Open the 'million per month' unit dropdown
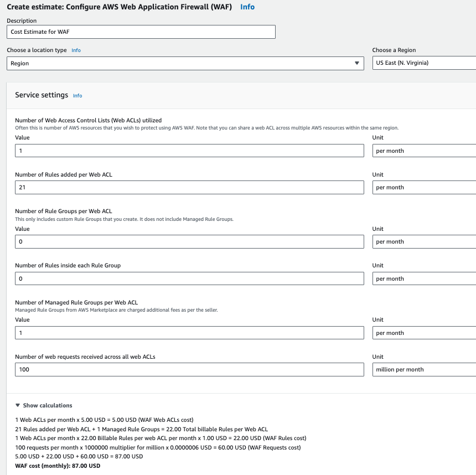Image resolution: width=476 pixels, height=475 pixels. [x=424, y=370]
